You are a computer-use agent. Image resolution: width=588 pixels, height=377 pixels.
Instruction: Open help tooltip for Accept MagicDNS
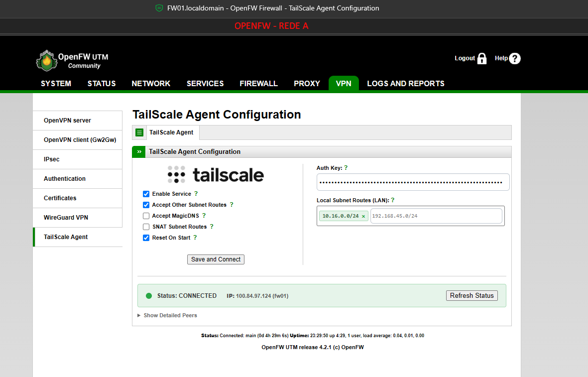(x=204, y=215)
